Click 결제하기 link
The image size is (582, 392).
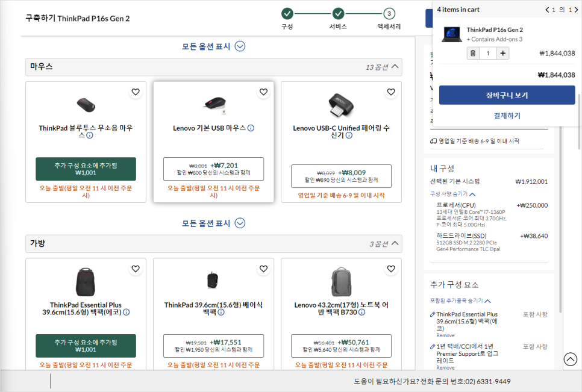coord(507,116)
